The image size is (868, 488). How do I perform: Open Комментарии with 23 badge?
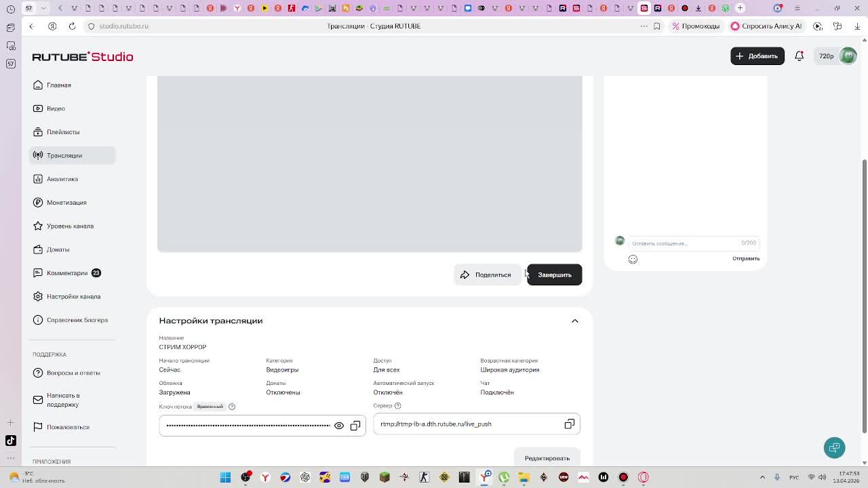[x=72, y=273]
